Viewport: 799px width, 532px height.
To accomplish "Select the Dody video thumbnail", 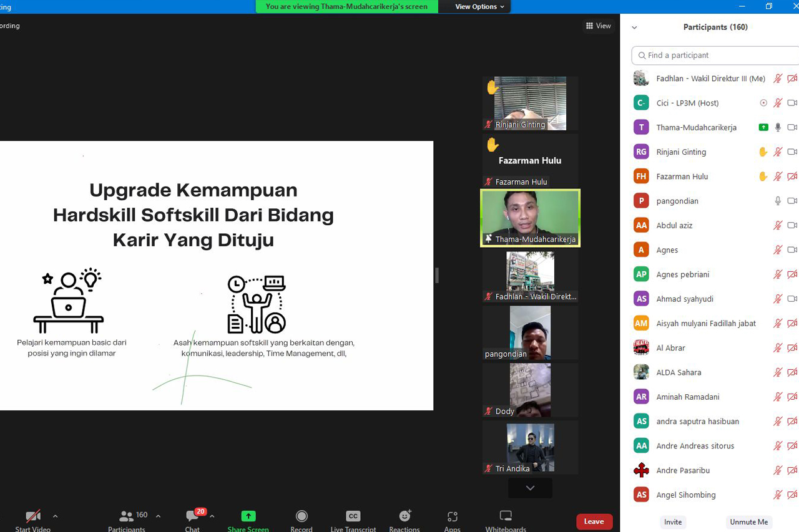I will point(530,390).
